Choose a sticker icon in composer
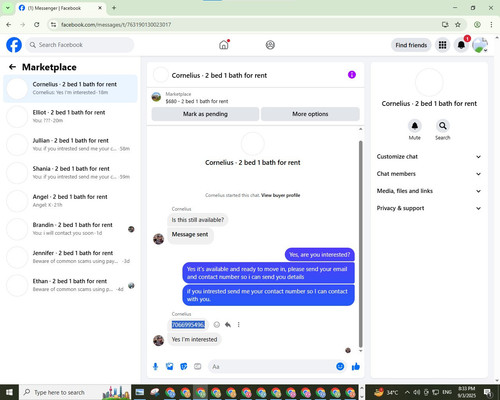500x400 pixels. tap(184, 367)
